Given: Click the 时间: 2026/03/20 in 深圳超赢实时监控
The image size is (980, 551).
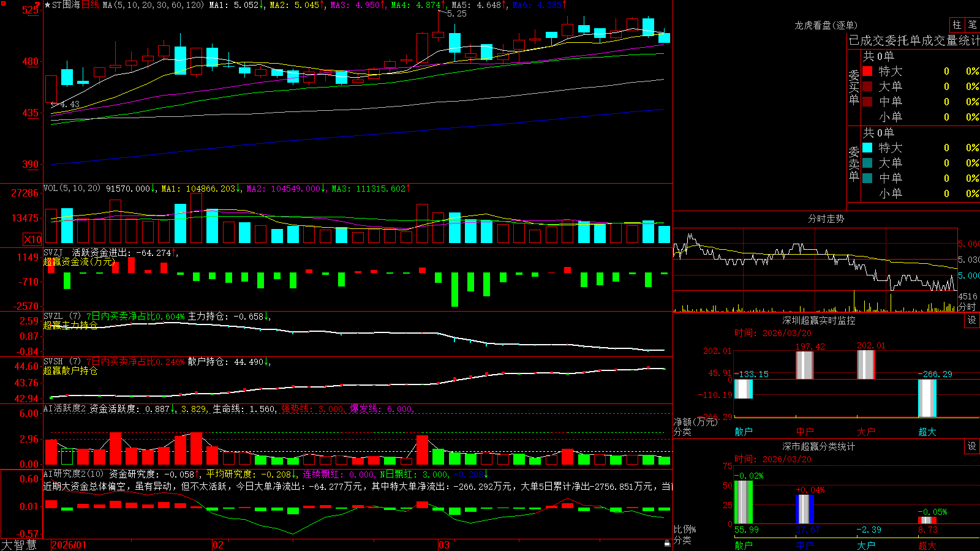Looking at the screenshot, I should pos(773,333).
